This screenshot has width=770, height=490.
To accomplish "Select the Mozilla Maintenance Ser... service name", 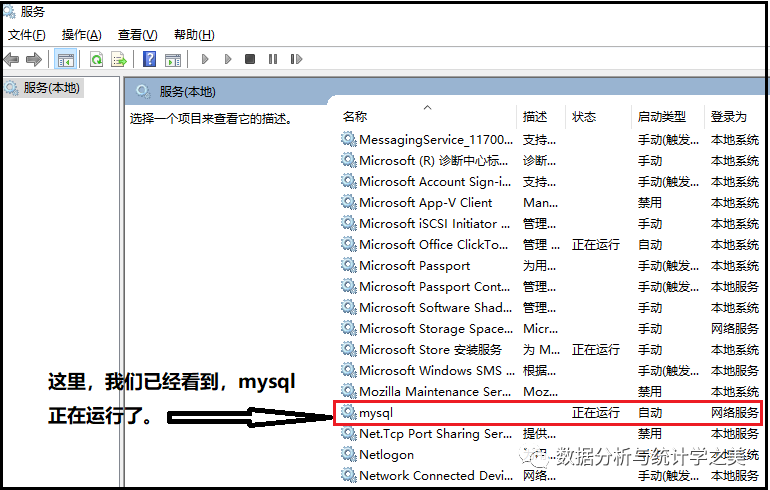I will click(x=435, y=391).
